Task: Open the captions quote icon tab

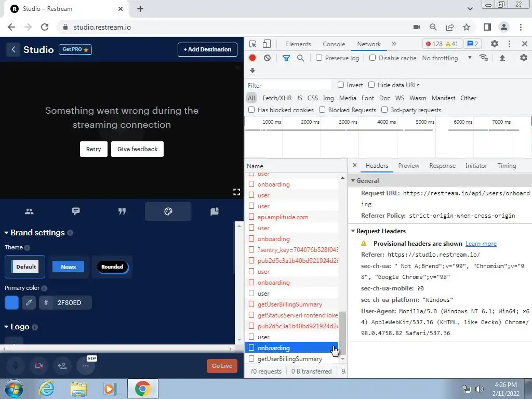Action: coord(122,211)
